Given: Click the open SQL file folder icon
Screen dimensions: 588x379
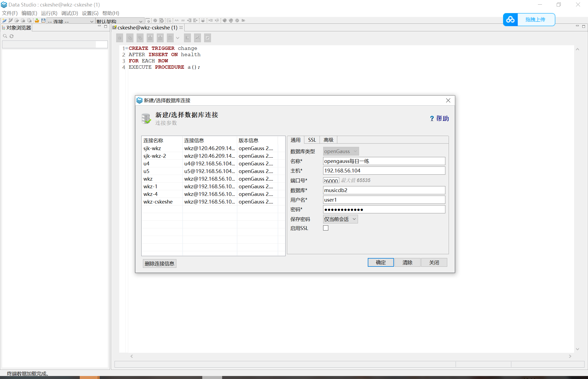Looking at the screenshot, I should (37, 20).
